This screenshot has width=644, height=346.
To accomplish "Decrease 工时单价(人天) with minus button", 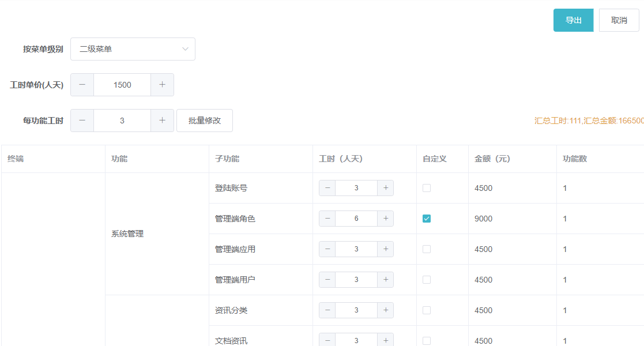I will (82, 85).
